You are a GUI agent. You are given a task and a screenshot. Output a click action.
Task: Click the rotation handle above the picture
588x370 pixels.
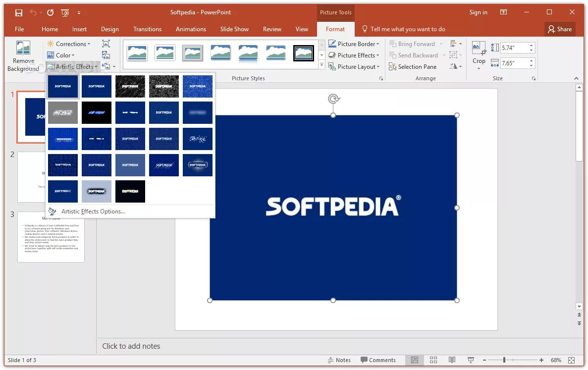click(x=333, y=99)
